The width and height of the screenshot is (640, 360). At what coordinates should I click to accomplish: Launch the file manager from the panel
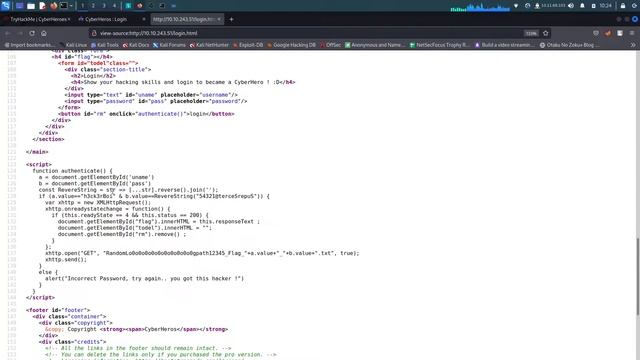click(31, 6)
